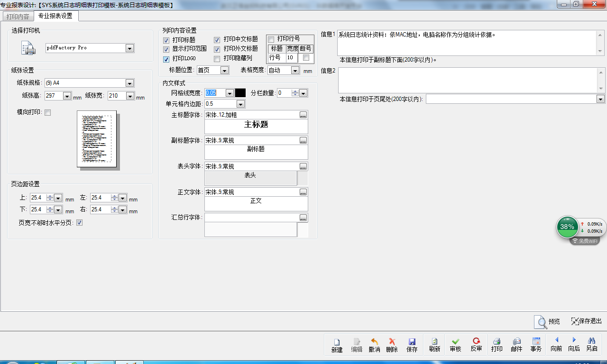Open the pdfFactory Pro printer dropdown
This screenshot has height=364, width=607.
(129, 48)
